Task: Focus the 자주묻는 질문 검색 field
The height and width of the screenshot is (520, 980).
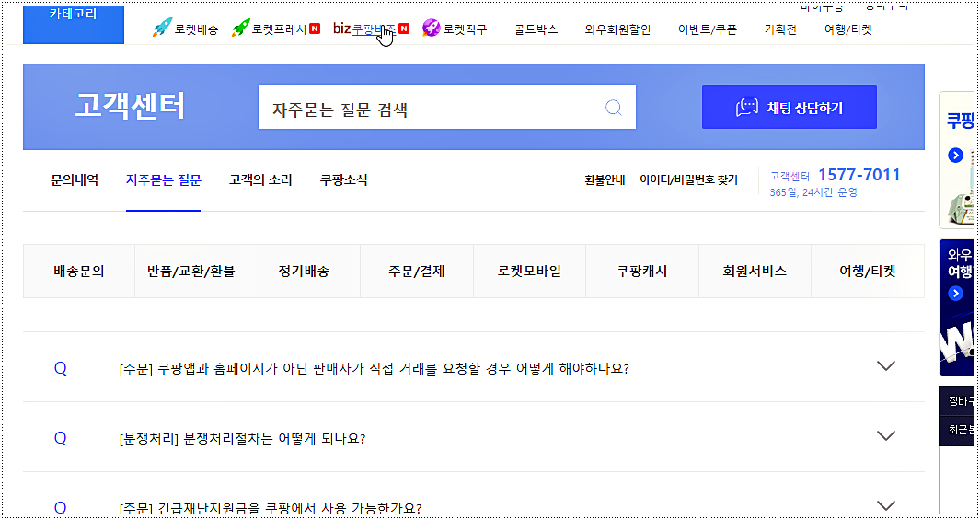Action: (x=447, y=107)
